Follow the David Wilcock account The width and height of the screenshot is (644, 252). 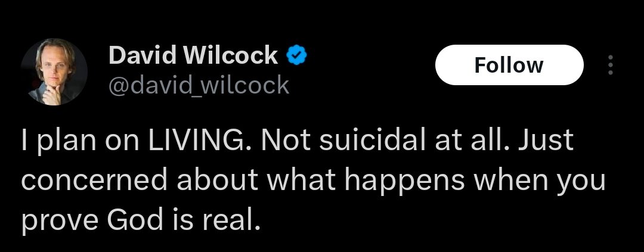click(509, 65)
